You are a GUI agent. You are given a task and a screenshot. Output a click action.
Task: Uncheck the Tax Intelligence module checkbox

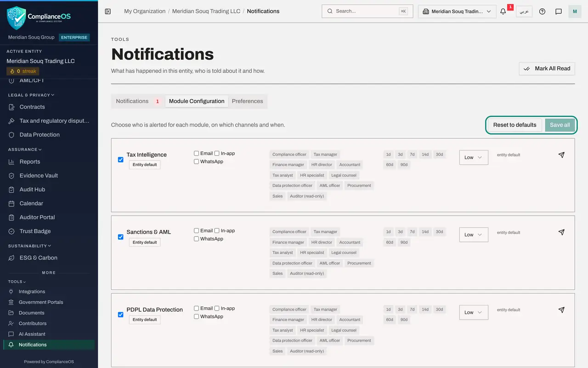(x=121, y=160)
